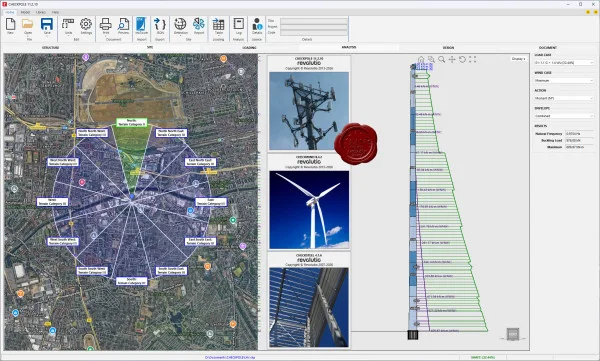Select the SITE section tab
Viewport: 600px width, 361px height.
tap(150, 47)
